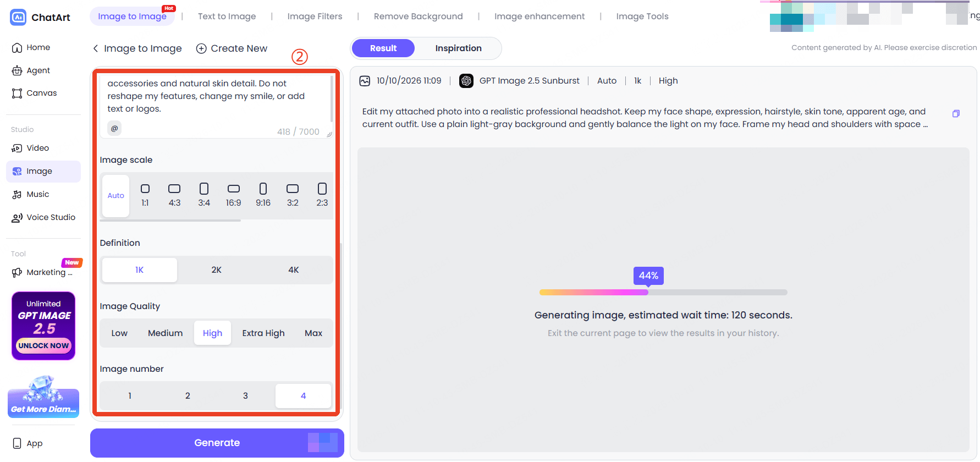Click the truncated prompt text in results
The width and height of the screenshot is (980, 462).
pos(645,118)
